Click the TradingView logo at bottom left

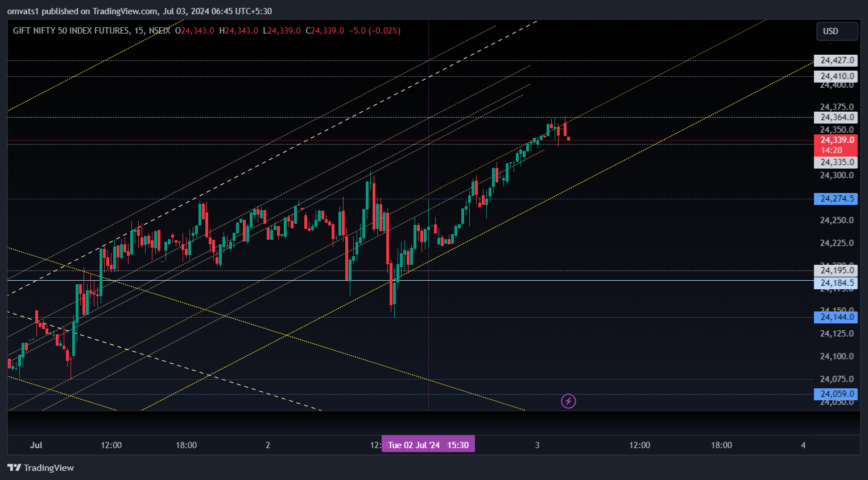[x=40, y=467]
